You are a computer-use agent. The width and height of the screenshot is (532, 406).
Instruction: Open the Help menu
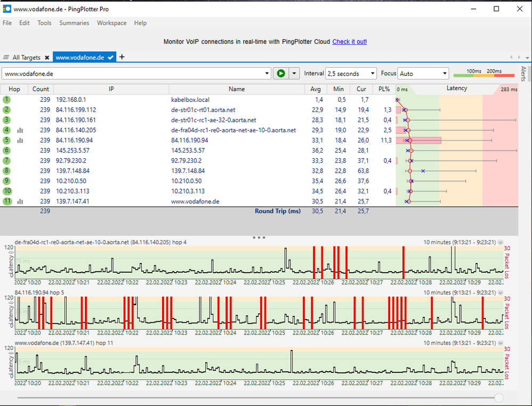click(141, 23)
